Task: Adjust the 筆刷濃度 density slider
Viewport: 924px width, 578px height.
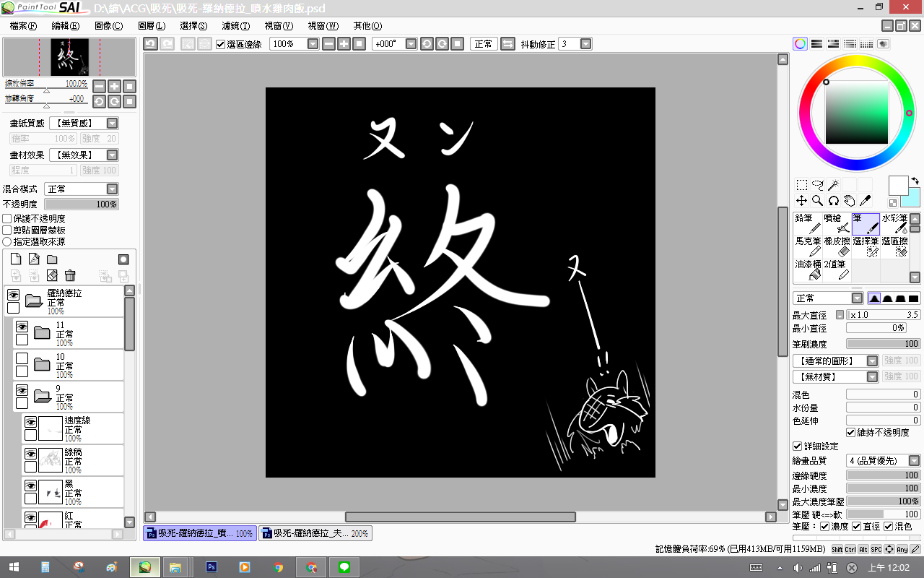Action: pyautogui.click(x=884, y=344)
